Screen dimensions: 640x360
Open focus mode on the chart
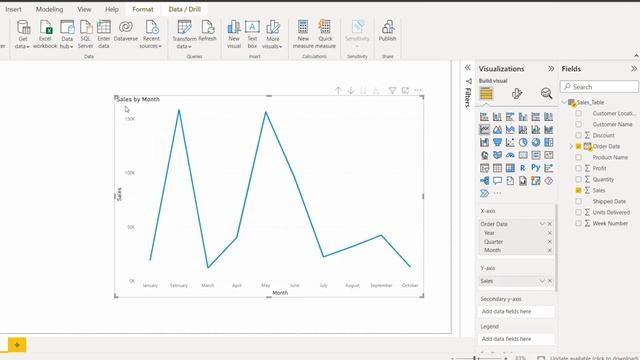pyautogui.click(x=405, y=90)
